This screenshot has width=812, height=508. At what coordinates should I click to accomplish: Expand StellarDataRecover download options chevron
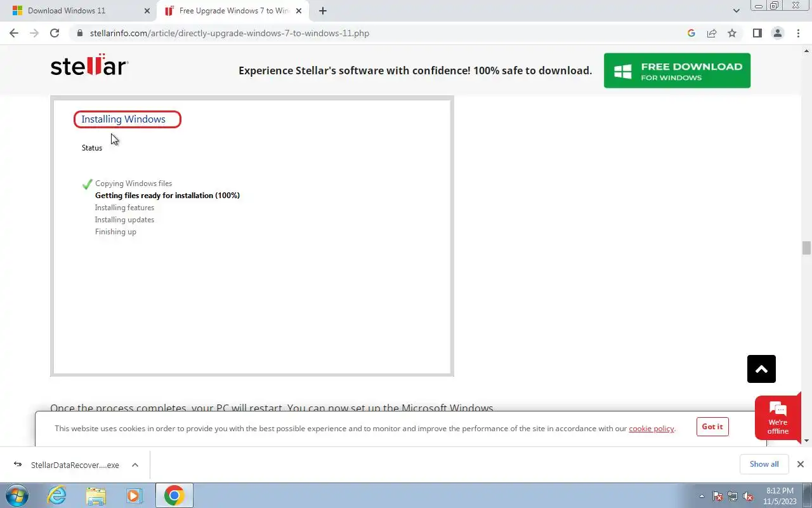[x=135, y=465]
